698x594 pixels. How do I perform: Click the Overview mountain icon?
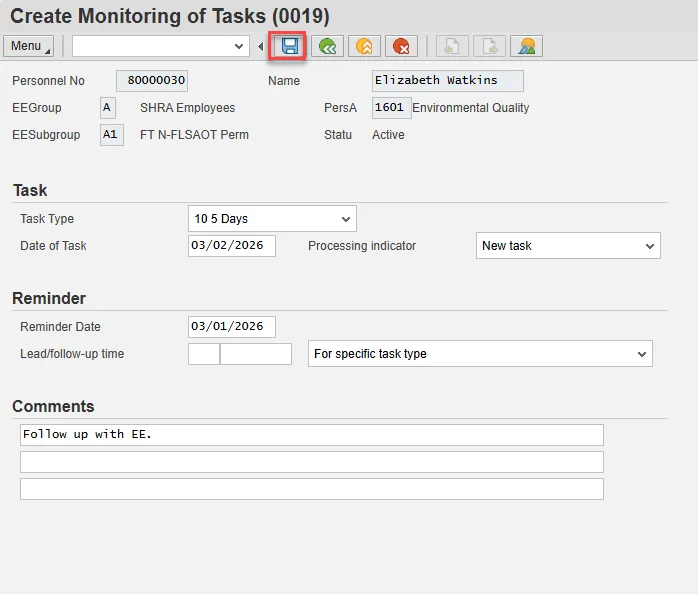coord(526,46)
